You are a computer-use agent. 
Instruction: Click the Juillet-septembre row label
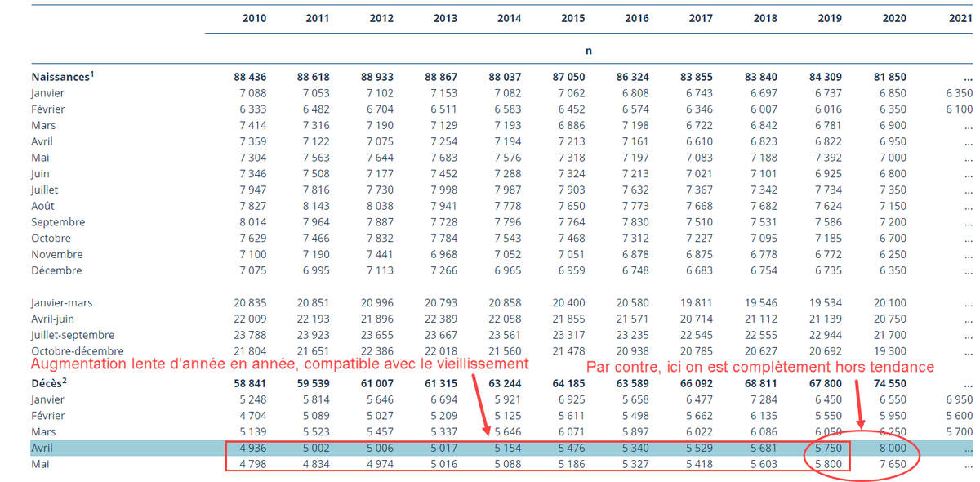click(x=73, y=335)
